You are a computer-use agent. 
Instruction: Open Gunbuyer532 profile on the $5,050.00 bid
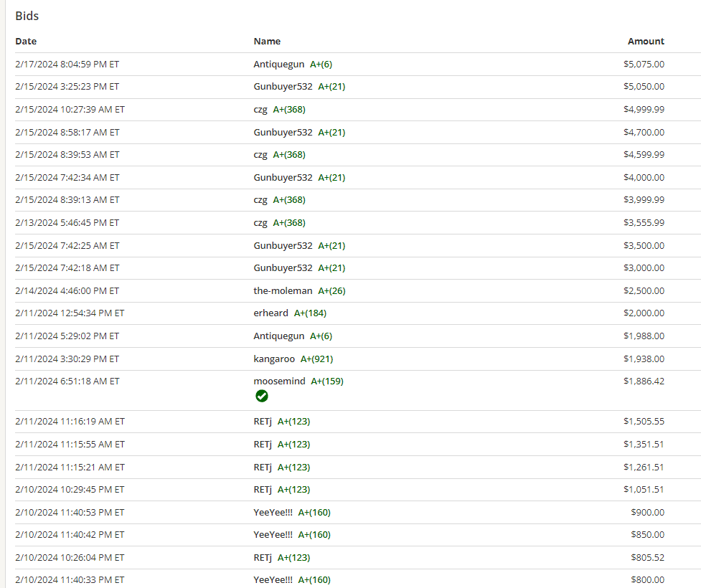click(283, 87)
